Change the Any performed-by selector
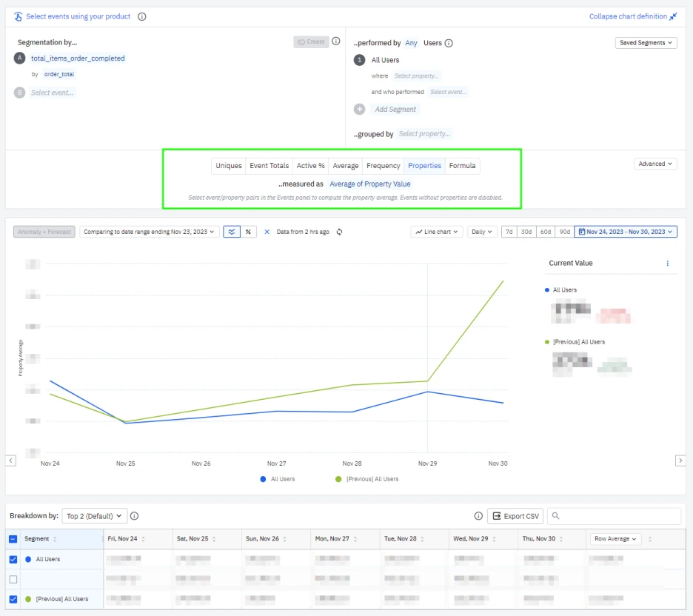 [x=411, y=43]
